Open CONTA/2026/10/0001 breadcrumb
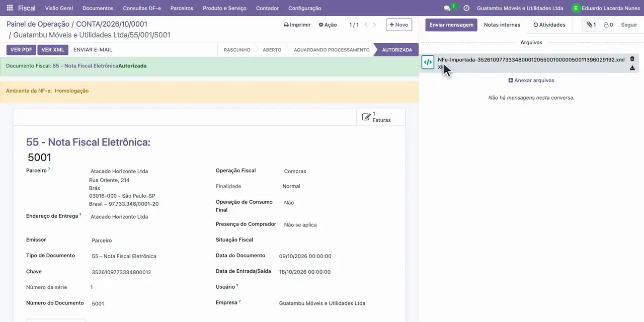 click(112, 24)
